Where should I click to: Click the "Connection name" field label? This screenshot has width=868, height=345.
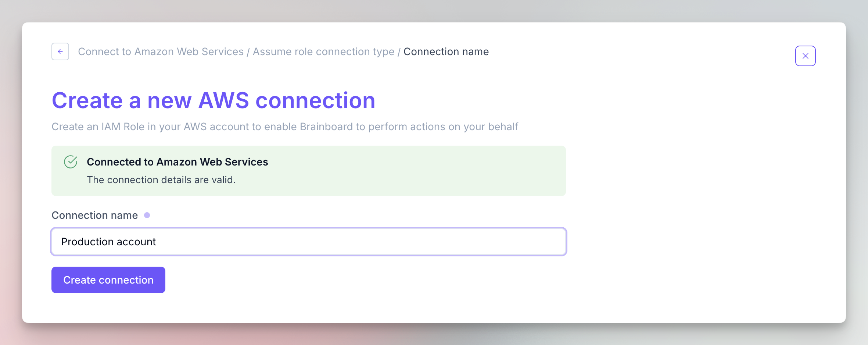(94, 215)
